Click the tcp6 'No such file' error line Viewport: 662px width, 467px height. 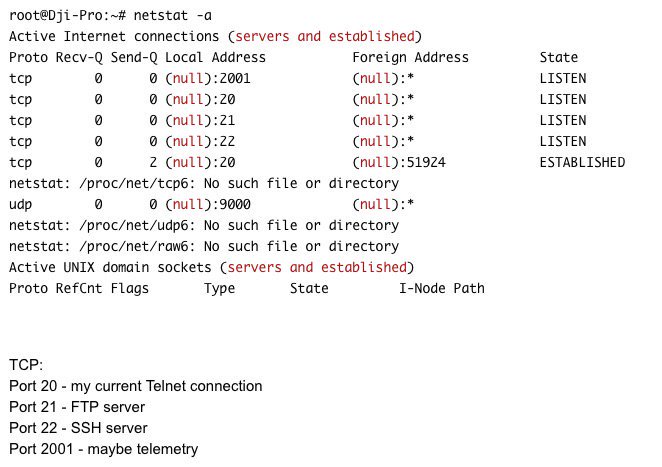point(204,183)
